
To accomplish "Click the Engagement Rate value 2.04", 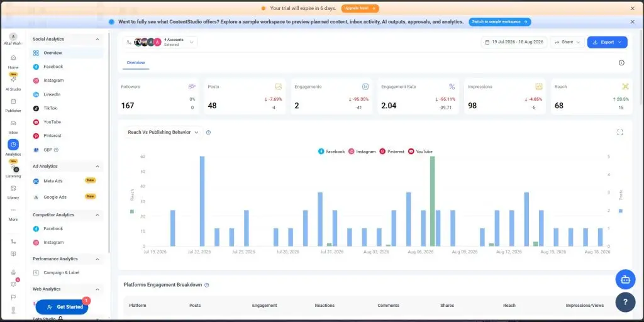I will [389, 106].
